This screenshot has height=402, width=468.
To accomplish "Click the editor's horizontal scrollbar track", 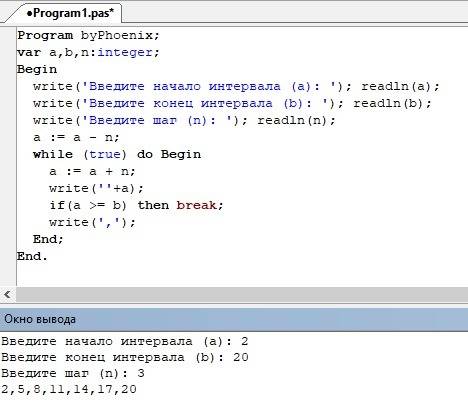I will 242,294.
